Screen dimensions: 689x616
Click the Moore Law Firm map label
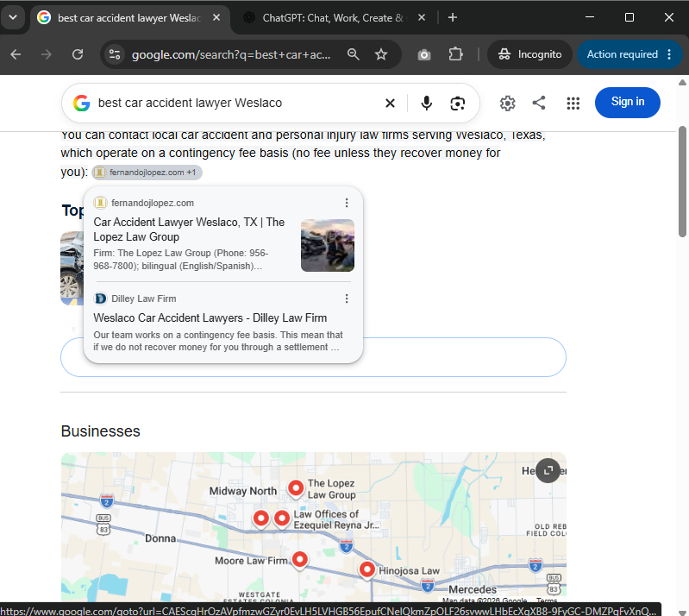[x=251, y=561]
